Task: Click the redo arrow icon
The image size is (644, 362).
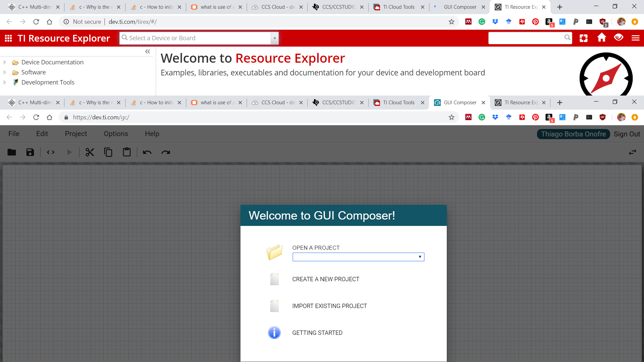Action: click(x=166, y=153)
